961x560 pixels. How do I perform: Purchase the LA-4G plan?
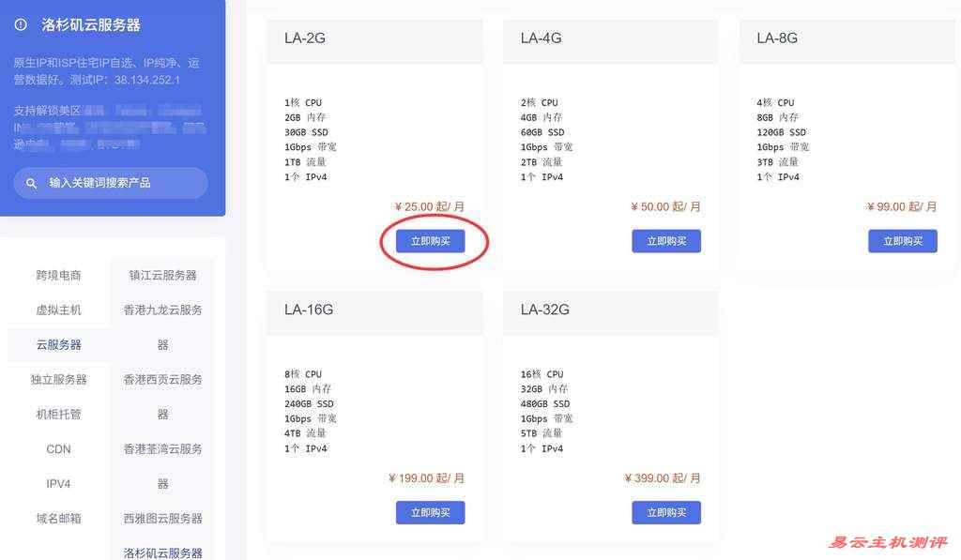666,241
